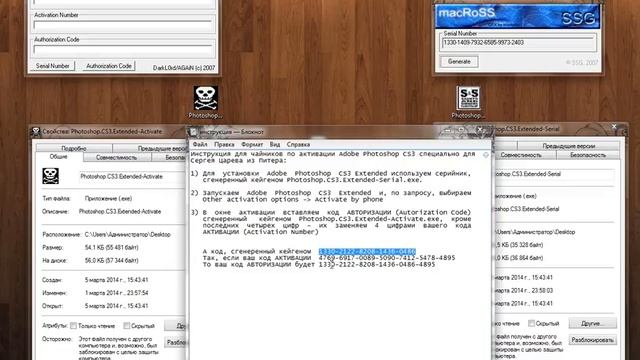The height and width of the screenshot is (360, 640).
Task: Click skull file icon in Activate properties
Action: coord(50,176)
